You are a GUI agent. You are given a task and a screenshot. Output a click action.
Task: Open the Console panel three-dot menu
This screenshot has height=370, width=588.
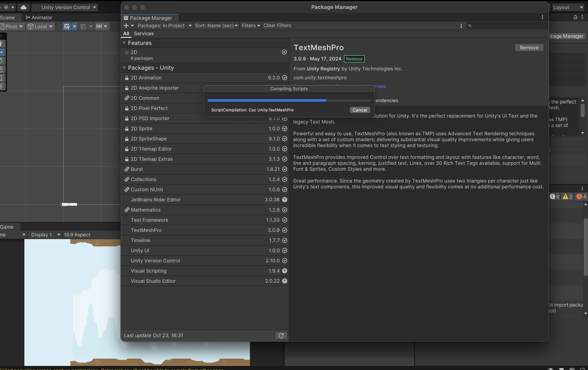582,188
